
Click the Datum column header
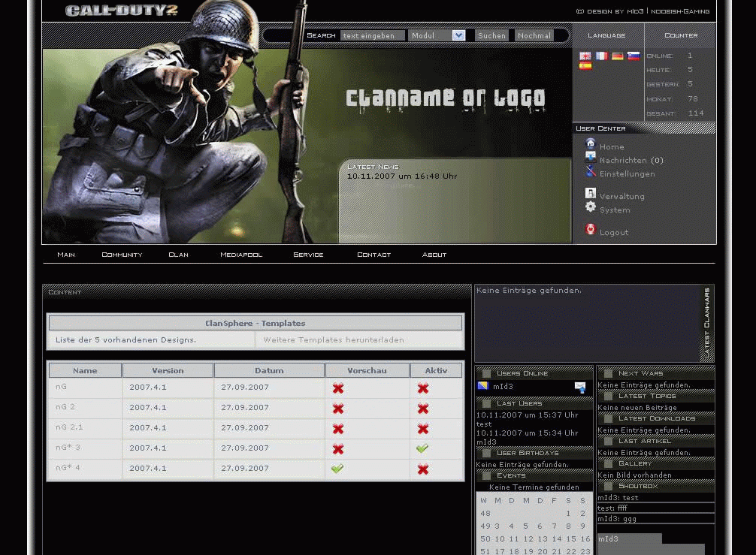(x=269, y=370)
